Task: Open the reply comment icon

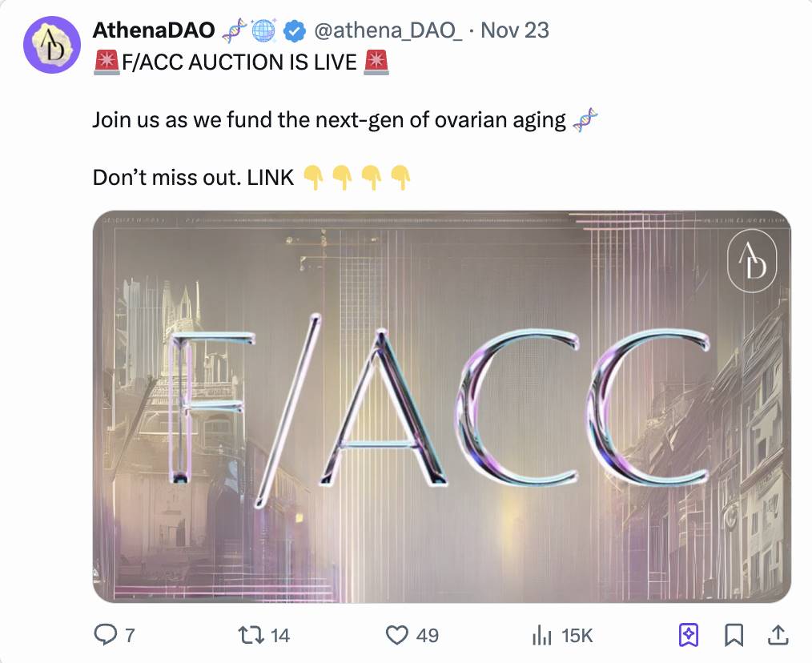Action: [x=106, y=634]
